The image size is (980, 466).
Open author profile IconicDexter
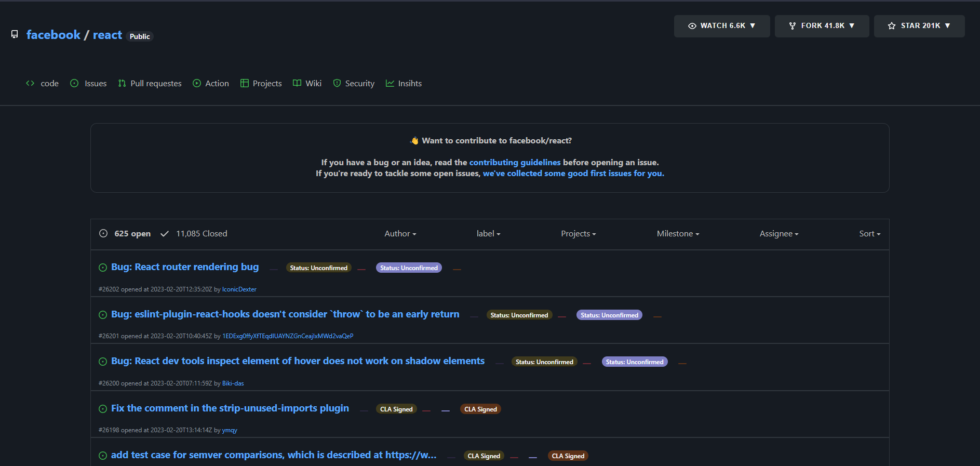[x=239, y=289]
